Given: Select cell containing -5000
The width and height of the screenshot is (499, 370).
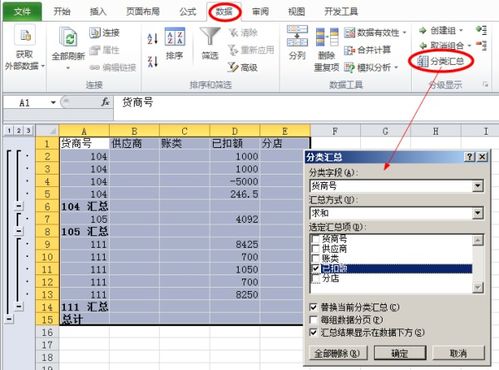Looking at the screenshot, I should (235, 181).
